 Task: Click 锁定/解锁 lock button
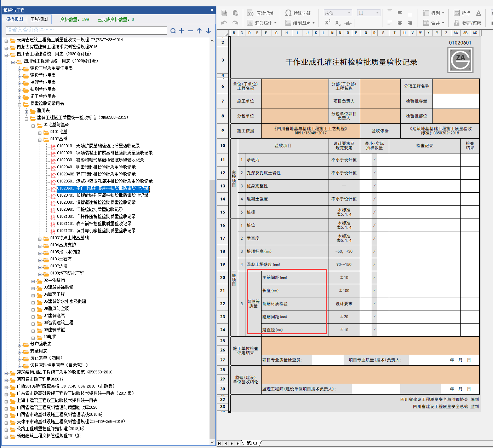point(468,23)
